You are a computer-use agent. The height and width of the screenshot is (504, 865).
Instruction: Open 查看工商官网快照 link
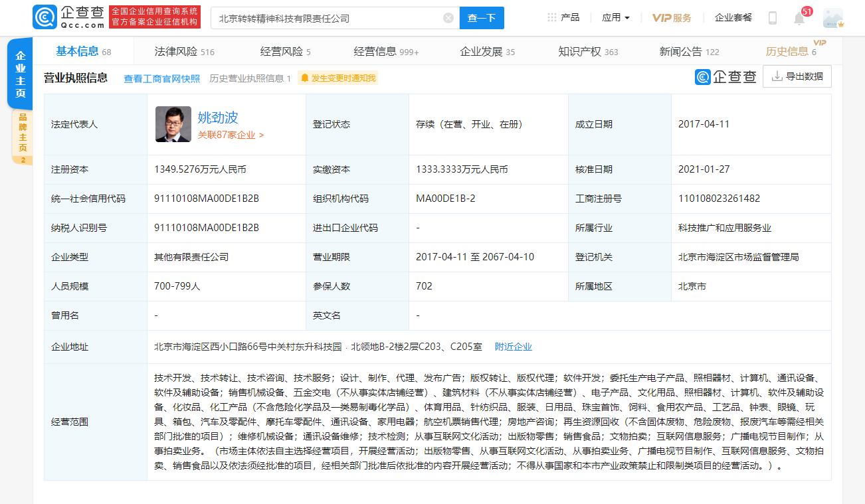(161, 78)
